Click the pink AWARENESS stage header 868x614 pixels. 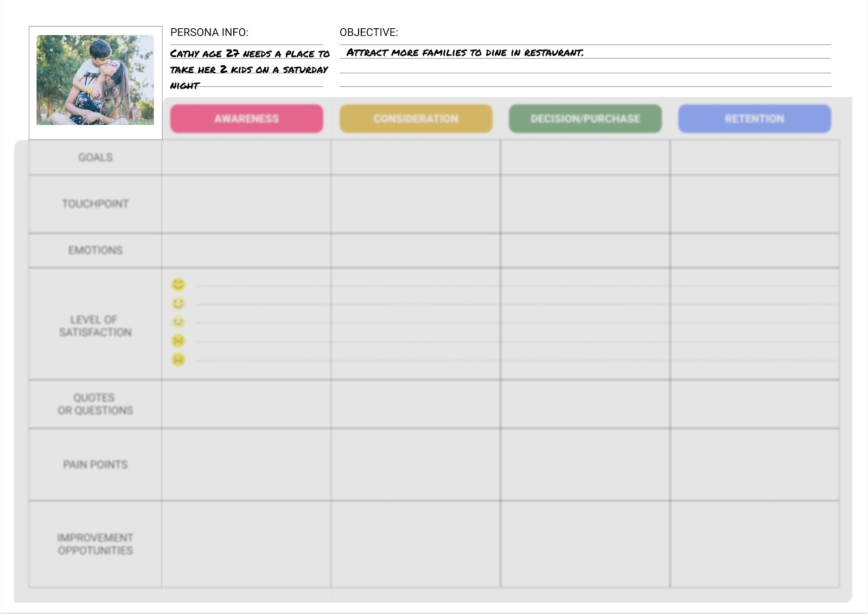[246, 118]
